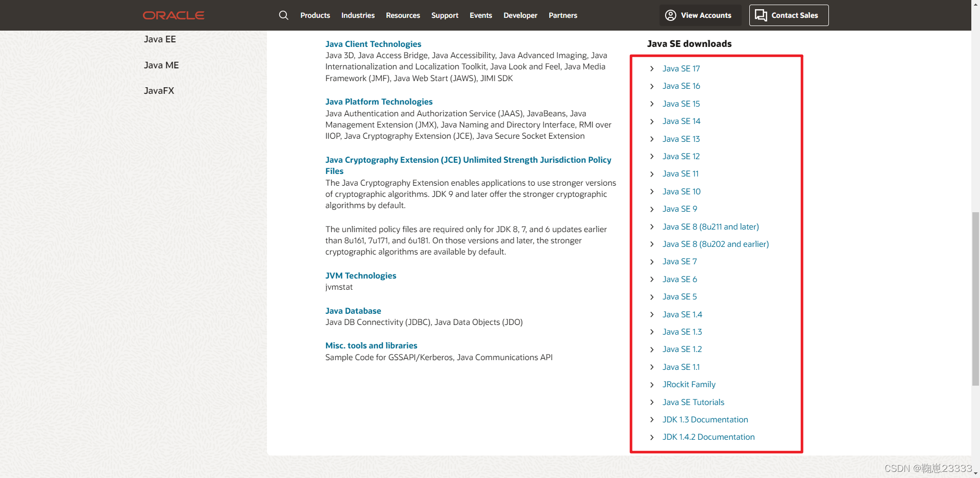Open the Java SE 7 download link
The width and height of the screenshot is (980, 478).
coord(679,261)
